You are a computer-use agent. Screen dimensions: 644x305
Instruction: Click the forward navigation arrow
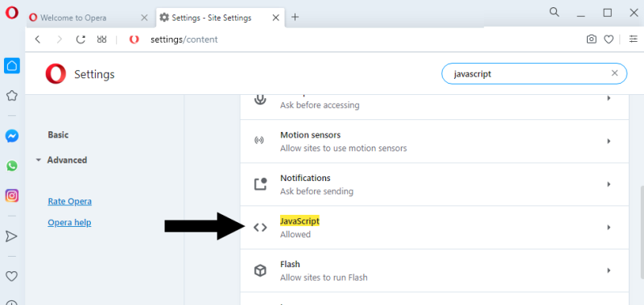click(x=60, y=39)
